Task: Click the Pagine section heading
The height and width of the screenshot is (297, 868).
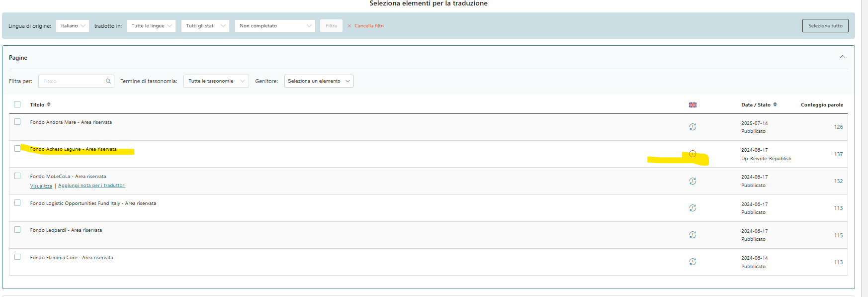Action: coord(18,58)
